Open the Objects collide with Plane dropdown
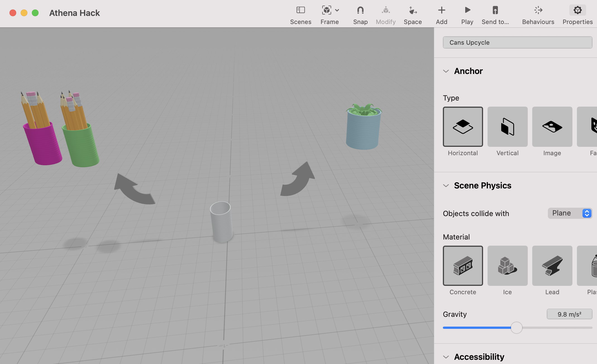The width and height of the screenshot is (597, 364). pos(570,213)
